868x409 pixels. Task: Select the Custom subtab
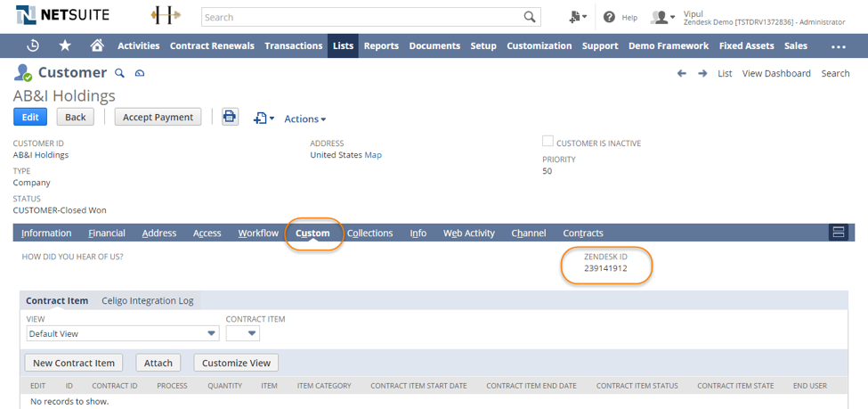[x=312, y=233]
